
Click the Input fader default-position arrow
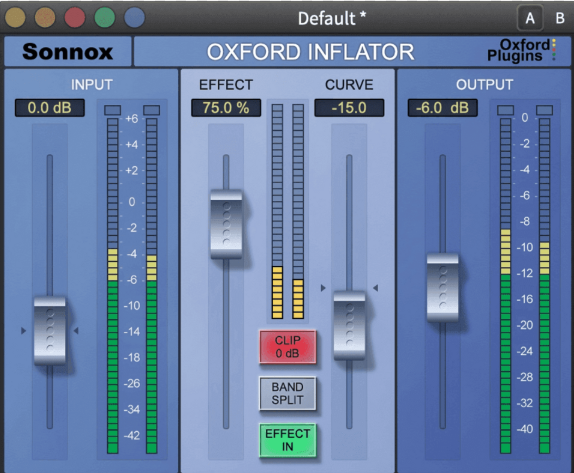(x=23, y=331)
